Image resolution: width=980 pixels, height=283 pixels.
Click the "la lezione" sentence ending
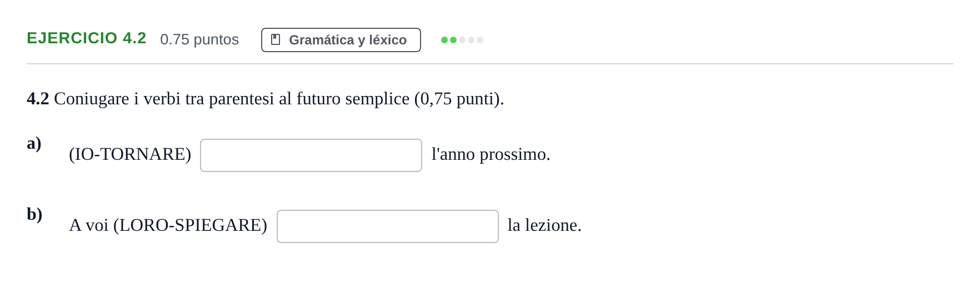click(544, 225)
